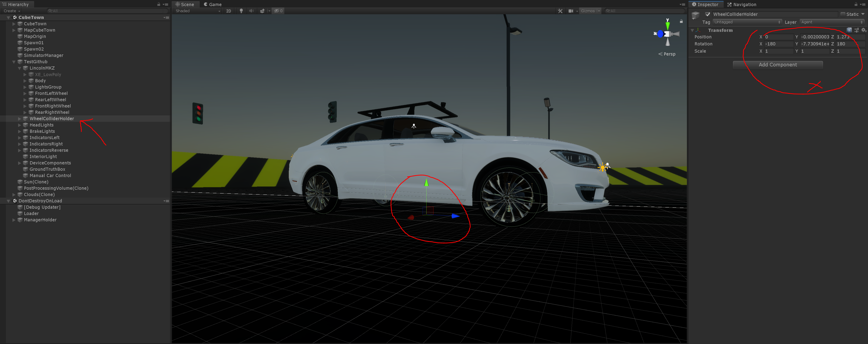Click Position Y field value -0.00200003
This screenshot has height=344, width=868.
(x=815, y=37)
